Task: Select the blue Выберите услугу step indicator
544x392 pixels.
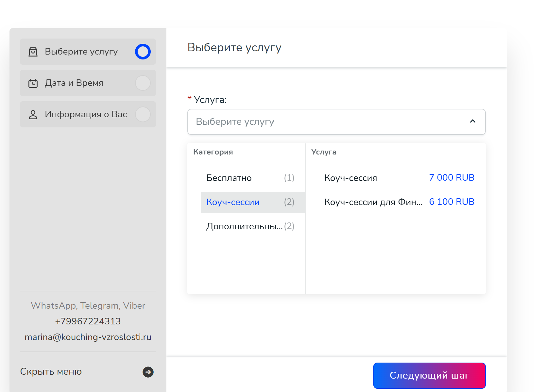Action: coord(143,52)
